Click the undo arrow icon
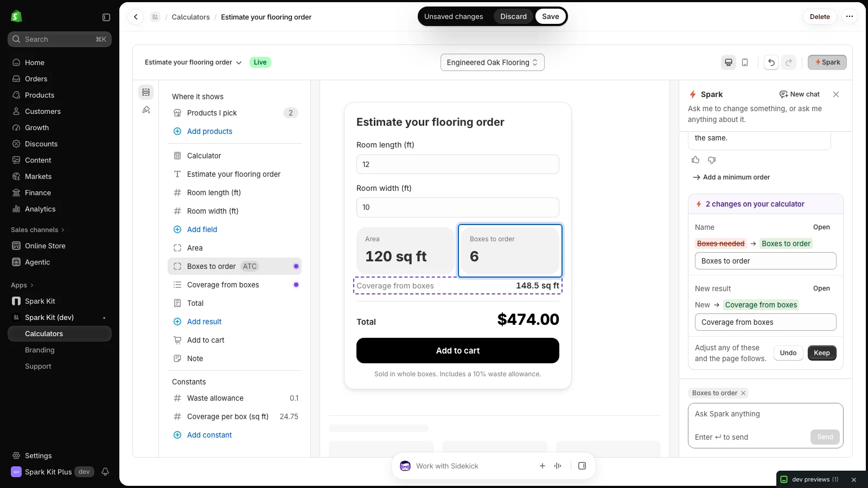This screenshot has height=488, width=868. pos(771,62)
